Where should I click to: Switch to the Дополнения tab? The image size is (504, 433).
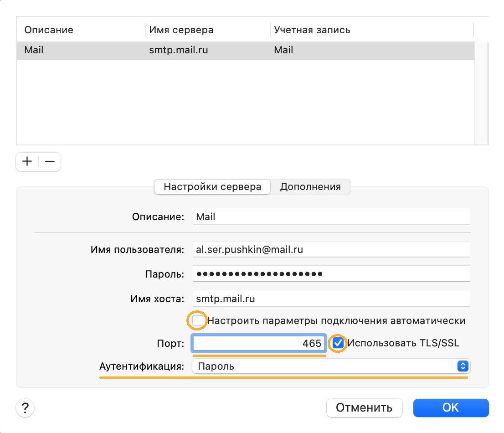(x=310, y=187)
